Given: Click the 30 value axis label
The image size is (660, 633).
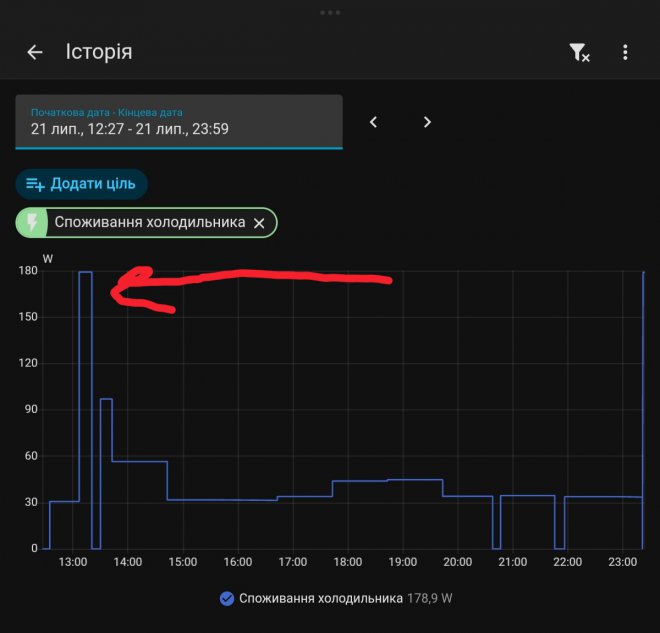Looking at the screenshot, I should click(x=31, y=502).
